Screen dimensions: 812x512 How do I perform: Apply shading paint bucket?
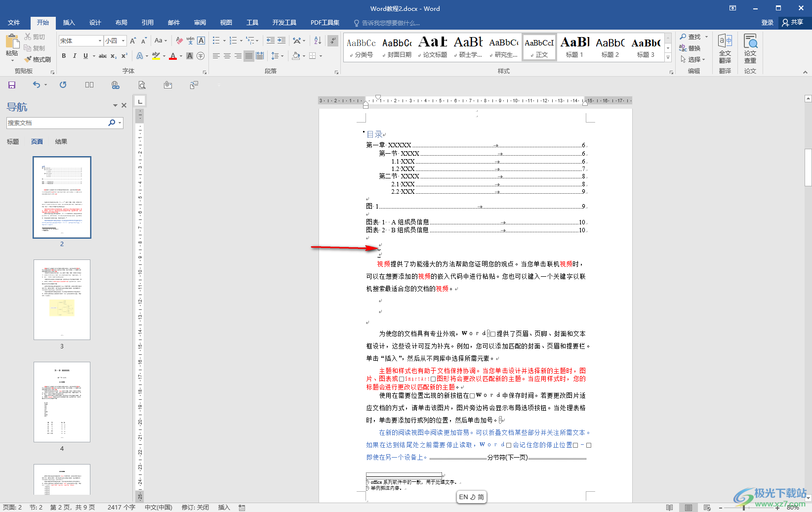pos(296,56)
